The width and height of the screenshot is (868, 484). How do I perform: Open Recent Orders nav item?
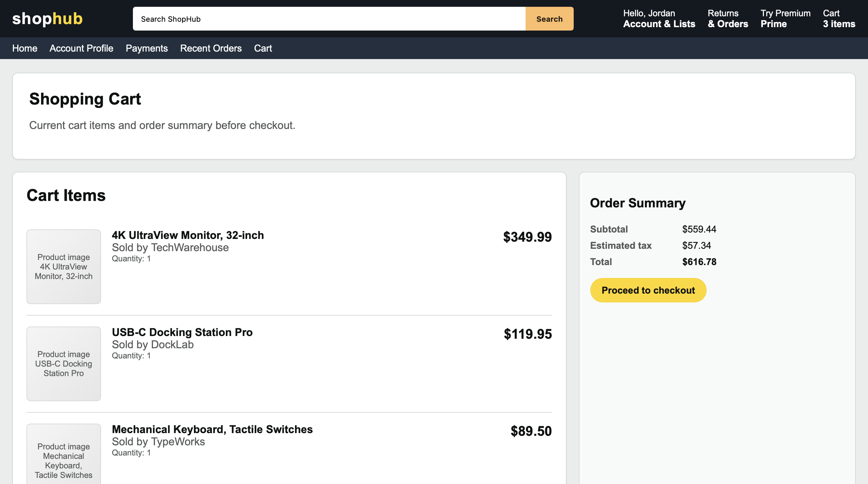(211, 48)
